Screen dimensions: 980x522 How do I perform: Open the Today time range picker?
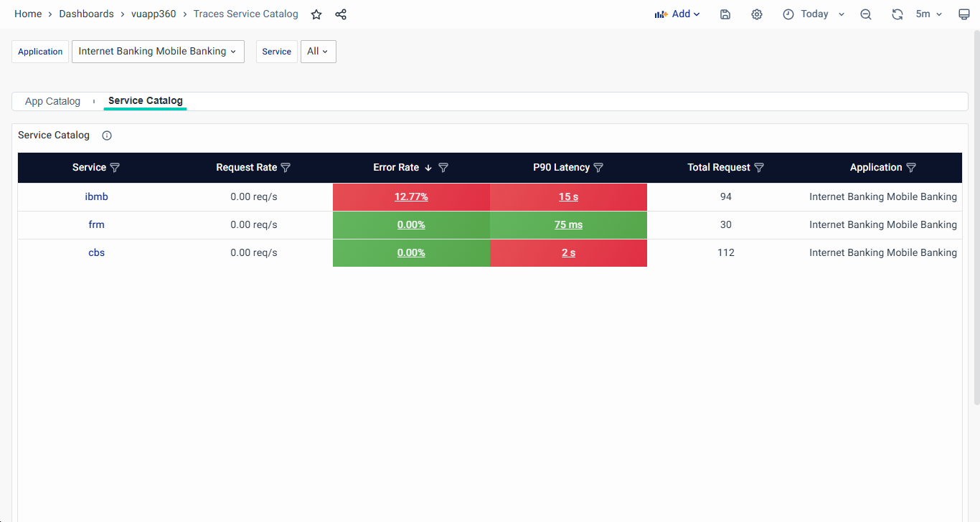click(814, 14)
